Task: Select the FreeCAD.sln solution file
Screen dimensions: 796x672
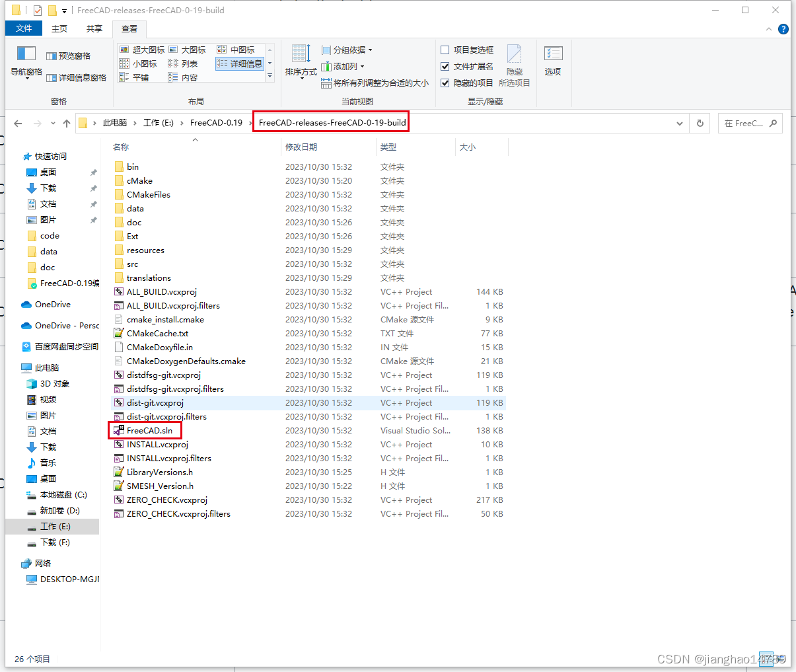Action: coord(149,430)
